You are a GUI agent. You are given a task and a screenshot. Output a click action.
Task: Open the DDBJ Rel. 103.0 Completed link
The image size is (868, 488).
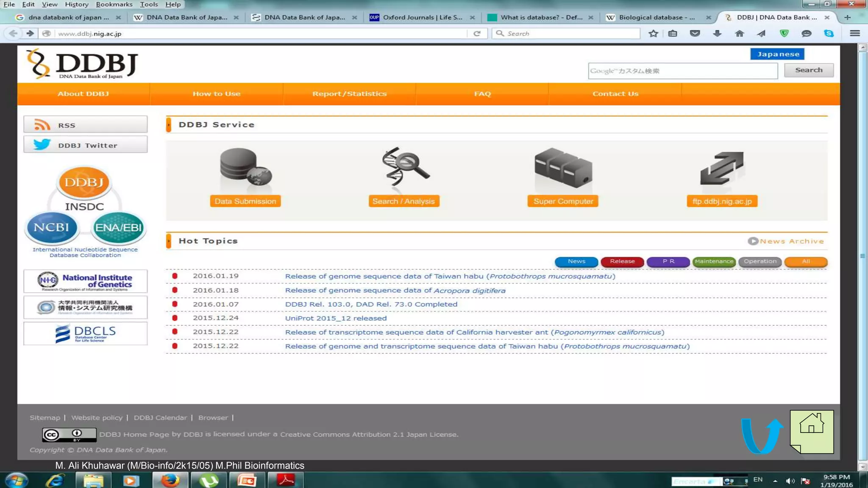point(371,304)
